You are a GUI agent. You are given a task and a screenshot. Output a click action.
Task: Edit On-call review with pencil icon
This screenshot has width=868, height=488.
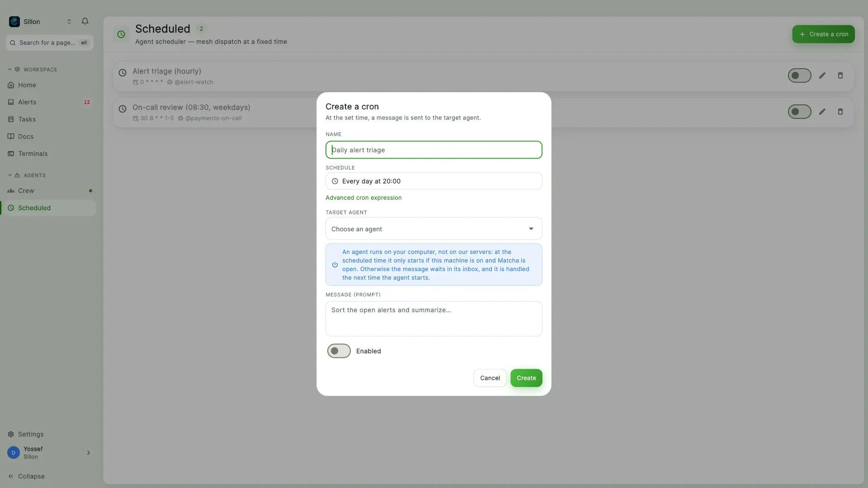coord(822,112)
